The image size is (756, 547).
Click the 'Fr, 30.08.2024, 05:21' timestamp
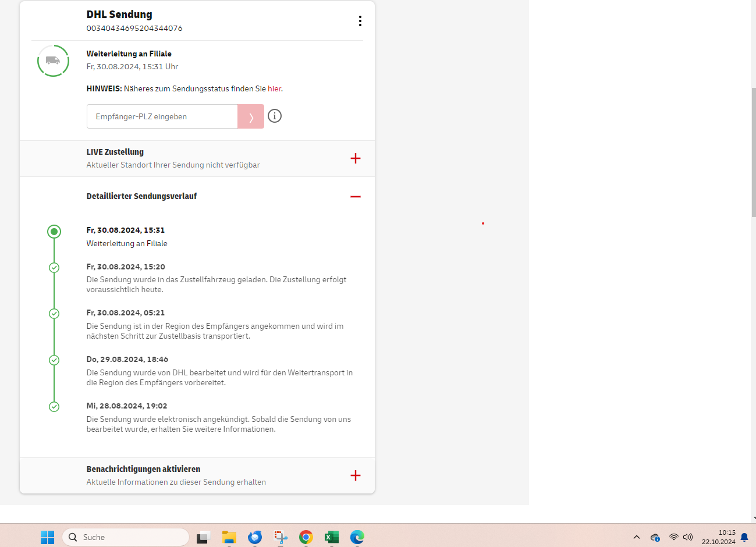click(126, 312)
